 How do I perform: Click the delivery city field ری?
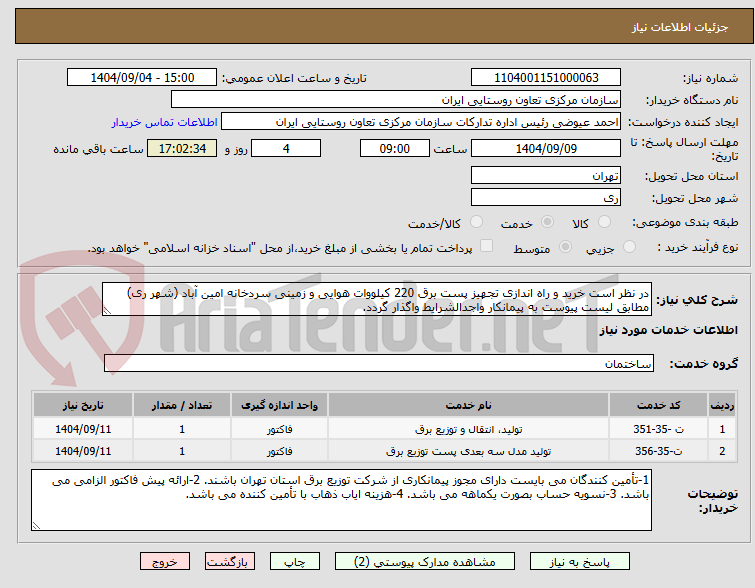[x=546, y=197]
